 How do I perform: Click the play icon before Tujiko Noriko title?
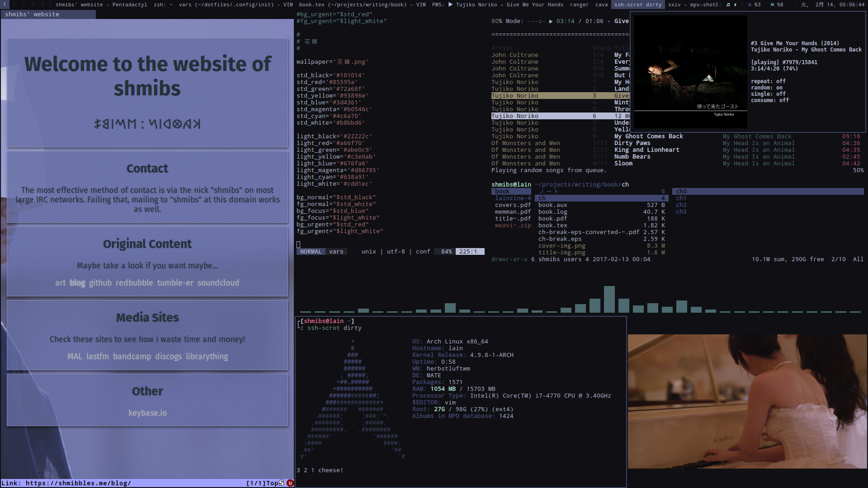tap(450, 5)
